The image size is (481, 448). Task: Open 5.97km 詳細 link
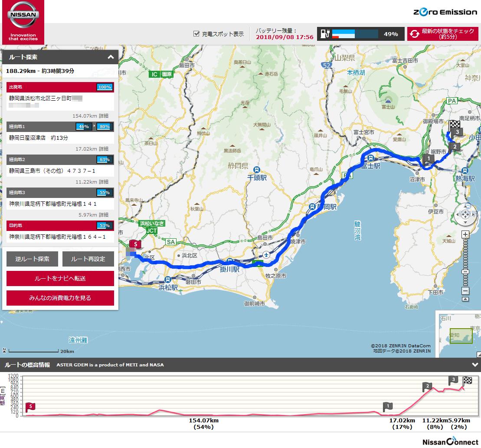click(x=94, y=214)
